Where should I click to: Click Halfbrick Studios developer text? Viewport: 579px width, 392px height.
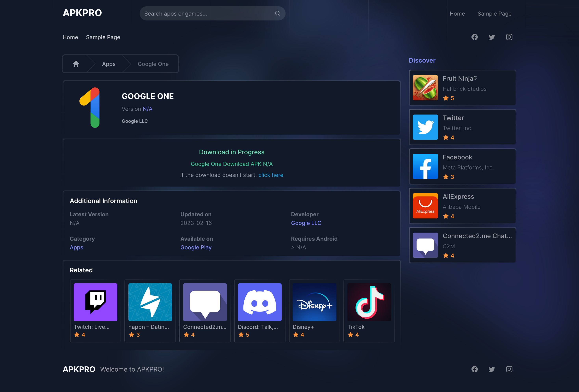tap(464, 89)
